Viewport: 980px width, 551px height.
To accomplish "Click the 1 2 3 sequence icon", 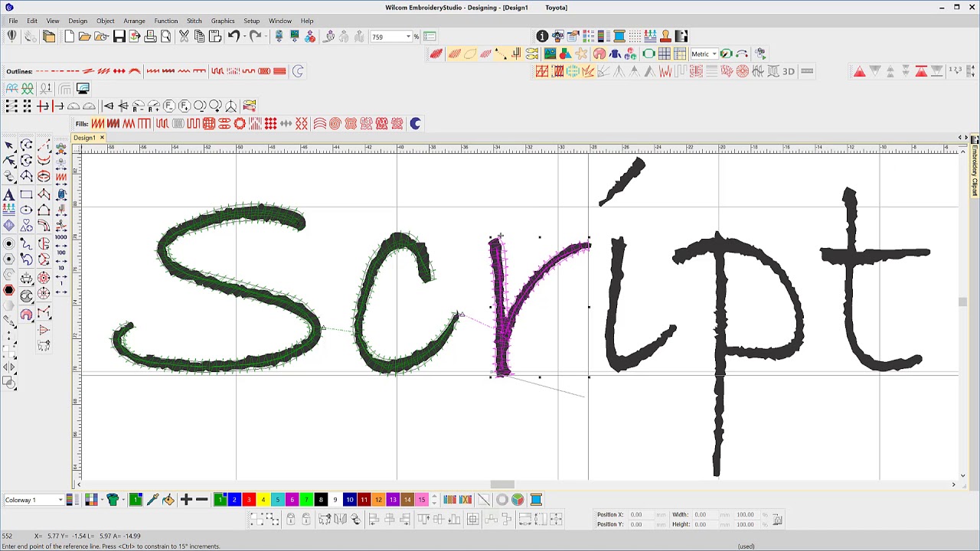I will pos(955,70).
